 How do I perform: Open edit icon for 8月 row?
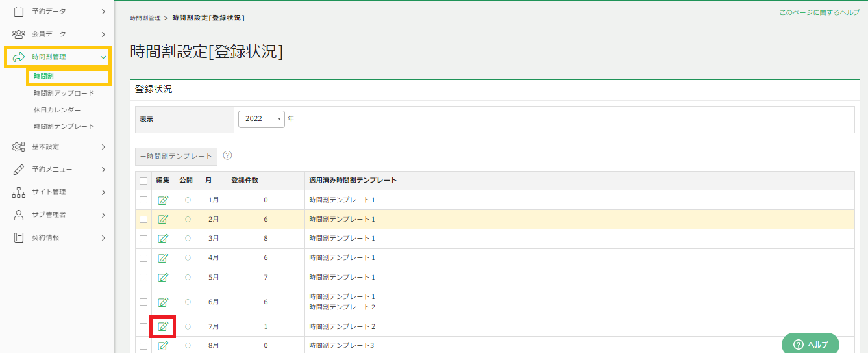pos(163,346)
